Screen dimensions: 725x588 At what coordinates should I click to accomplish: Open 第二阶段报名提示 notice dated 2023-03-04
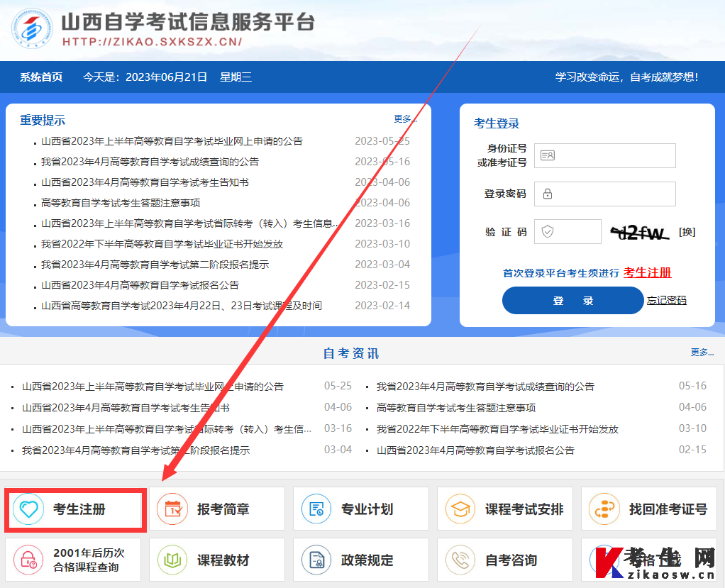[155, 265]
